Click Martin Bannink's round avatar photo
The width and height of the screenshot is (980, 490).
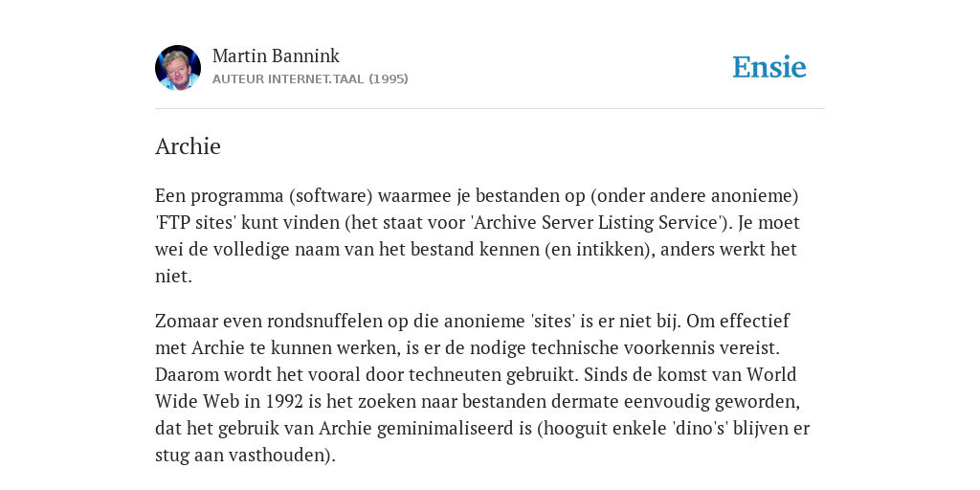[178, 68]
